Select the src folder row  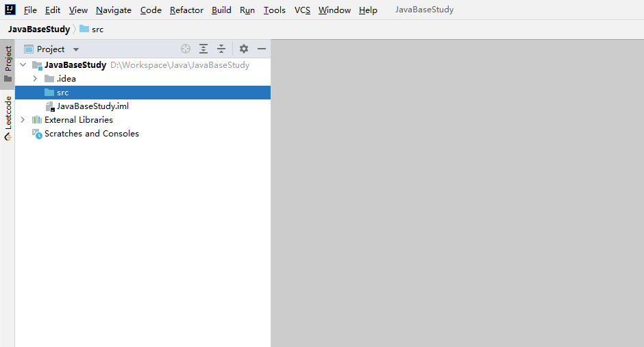[x=143, y=93]
